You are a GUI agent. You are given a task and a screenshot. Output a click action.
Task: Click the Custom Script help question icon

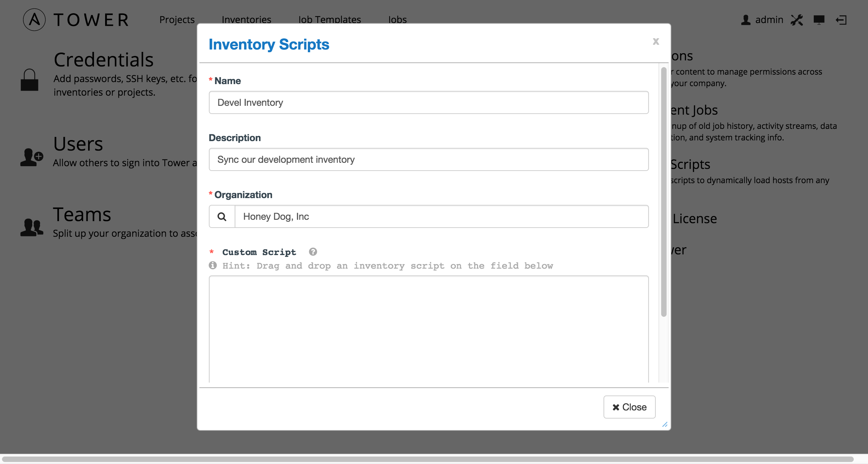pyautogui.click(x=313, y=252)
